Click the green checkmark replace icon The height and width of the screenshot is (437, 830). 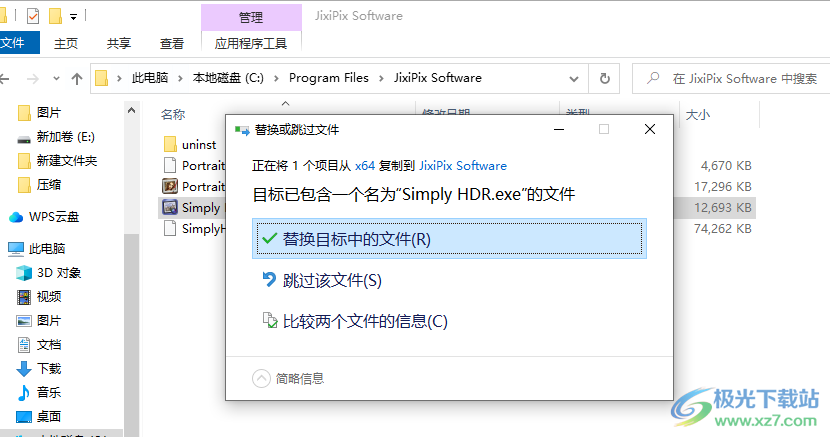269,239
